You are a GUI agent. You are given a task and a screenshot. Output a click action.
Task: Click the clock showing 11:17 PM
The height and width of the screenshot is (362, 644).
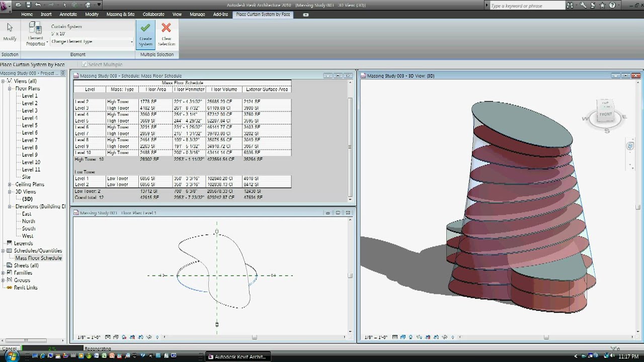tap(628, 356)
